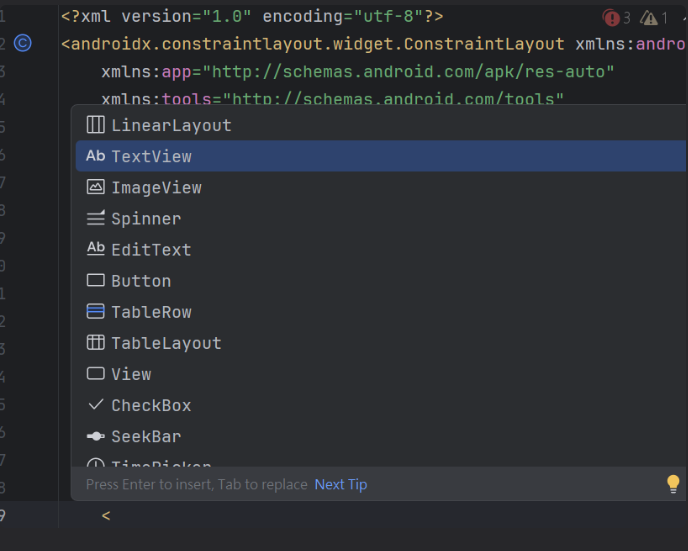Viewport: 688px width, 551px height.
Task: Choose CheckBox in the autocomplete popup
Action: 151,405
